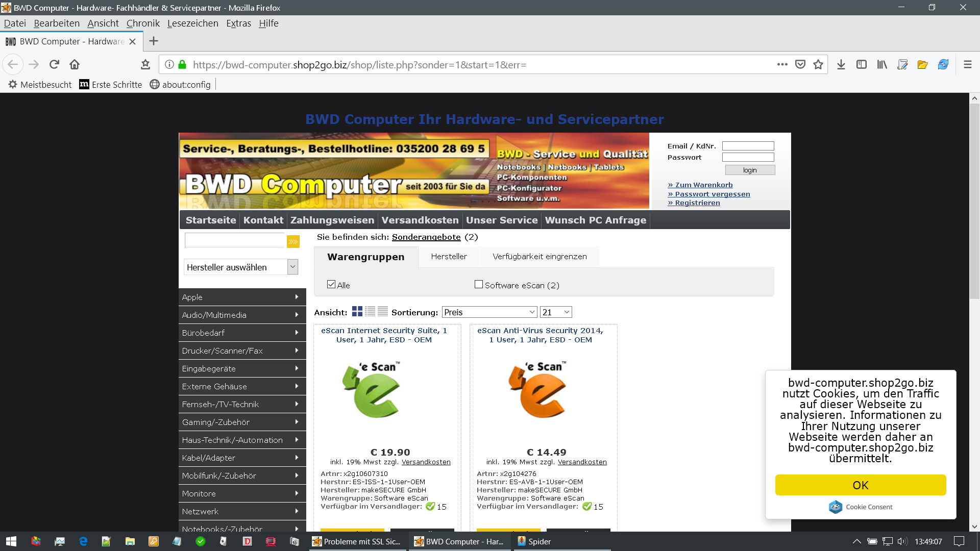The width and height of the screenshot is (980, 551).
Task: Save page to Pocket icon
Action: click(800, 64)
